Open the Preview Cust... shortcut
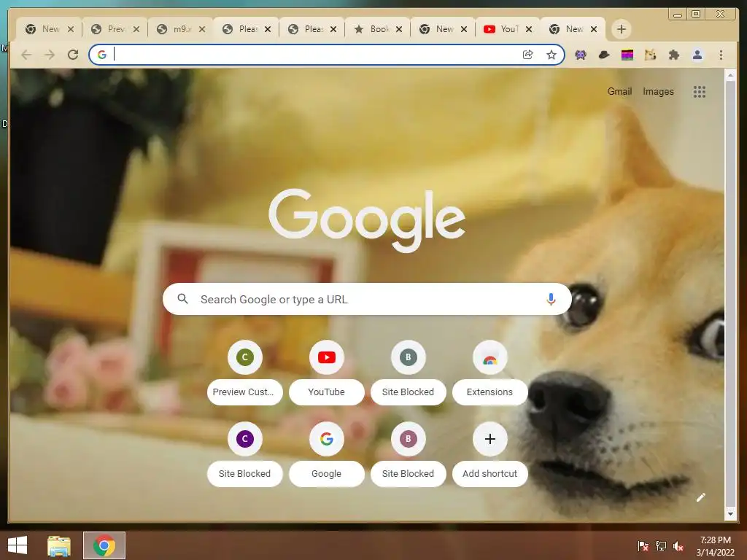Viewport: 747px width, 560px height. tap(245, 373)
